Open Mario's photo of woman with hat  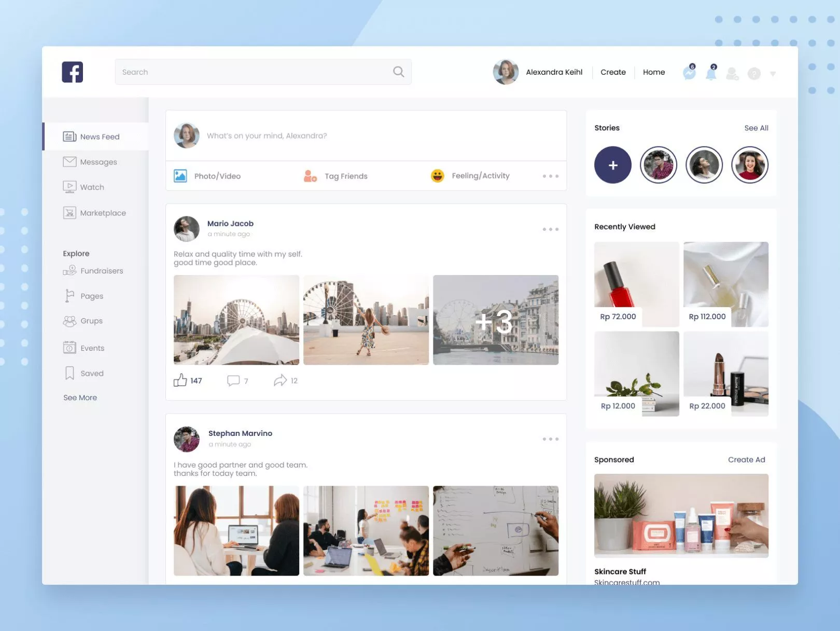(x=366, y=320)
